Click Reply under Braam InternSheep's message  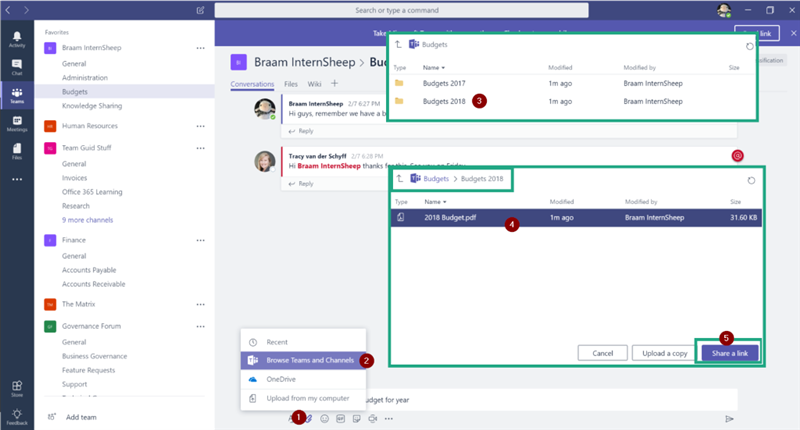point(301,131)
